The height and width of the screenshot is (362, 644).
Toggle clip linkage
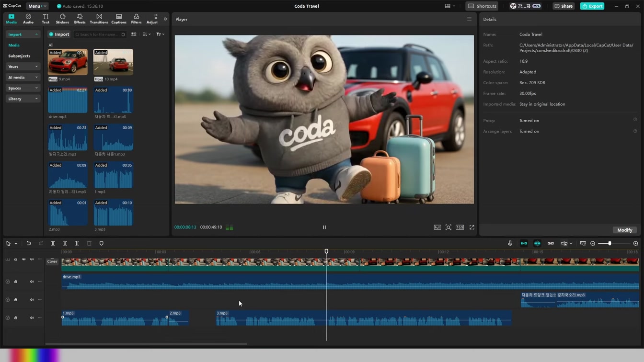point(551,243)
